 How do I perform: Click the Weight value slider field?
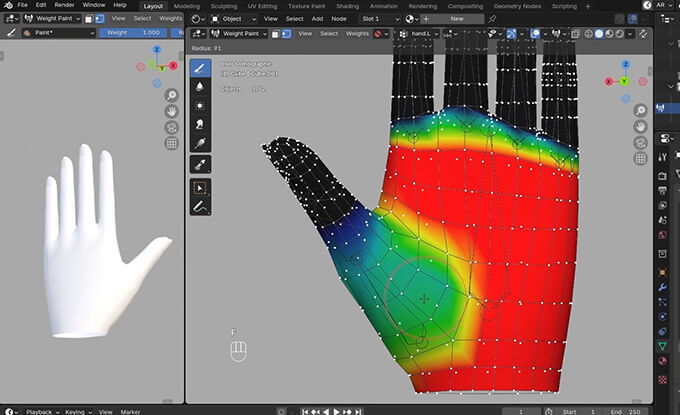tap(131, 32)
